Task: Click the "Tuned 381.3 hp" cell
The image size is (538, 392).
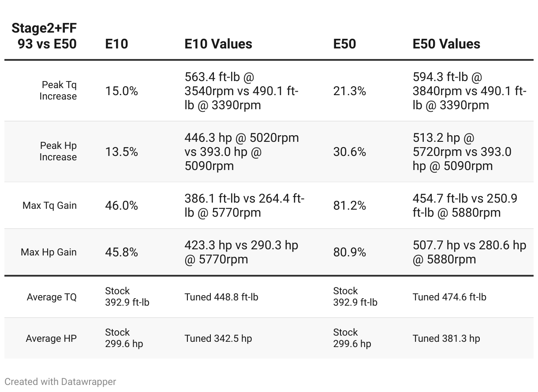Action: click(446, 338)
